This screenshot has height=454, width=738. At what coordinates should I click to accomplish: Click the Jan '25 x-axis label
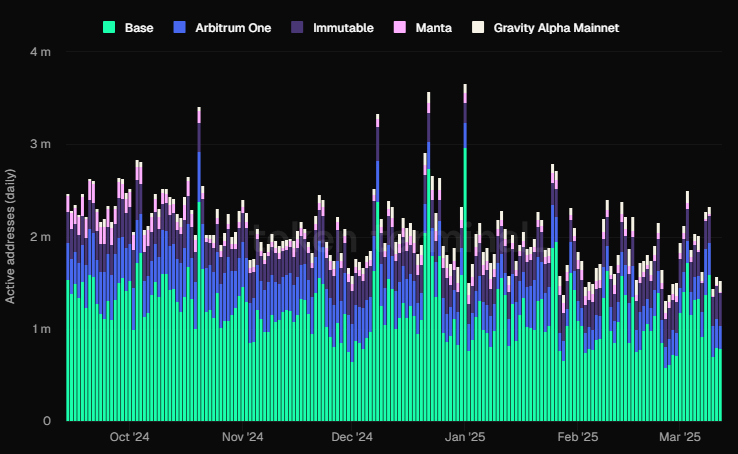[x=465, y=437]
